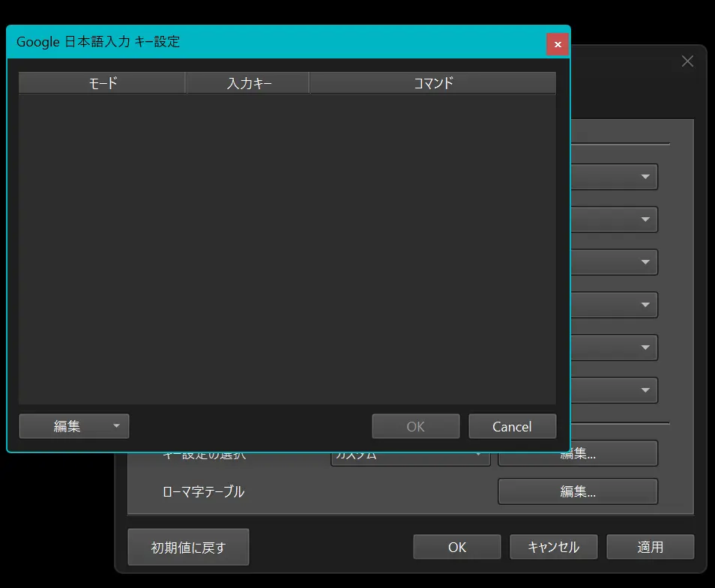This screenshot has width=715, height=588.
Task: Open 編集... button next to ローマ字テーブル
Action: [x=578, y=491]
